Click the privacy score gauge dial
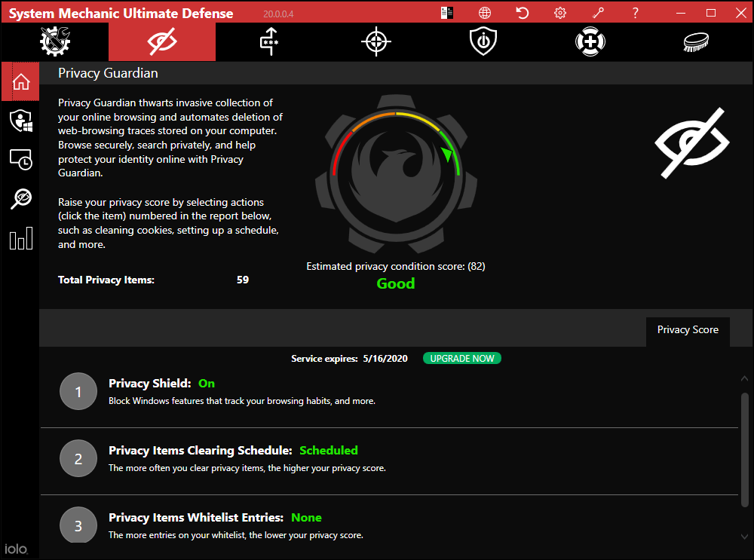The image size is (754, 560). pos(396,173)
